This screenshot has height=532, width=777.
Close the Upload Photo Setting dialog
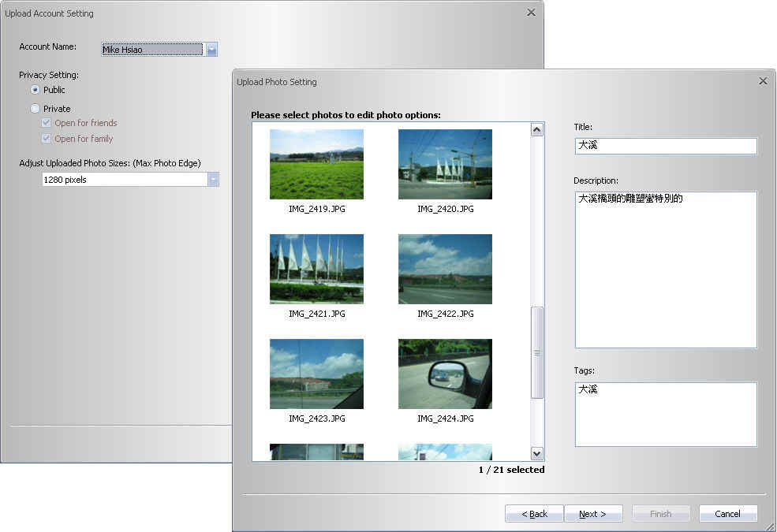point(763,81)
